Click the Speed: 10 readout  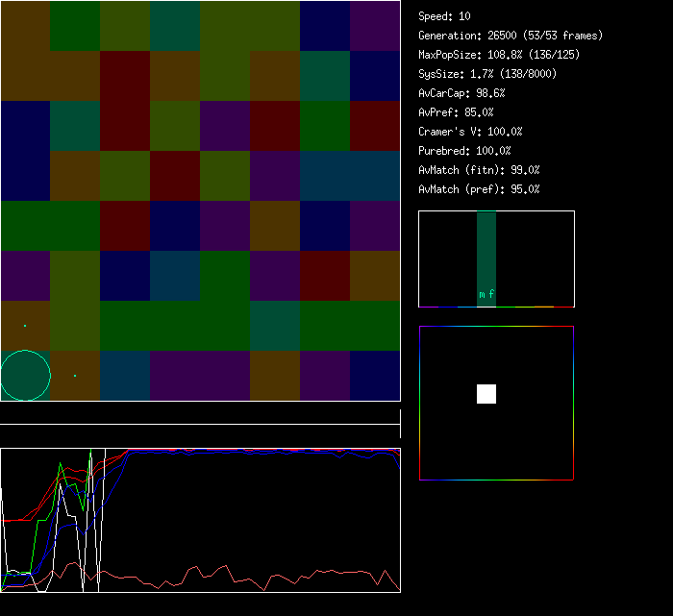(x=445, y=16)
